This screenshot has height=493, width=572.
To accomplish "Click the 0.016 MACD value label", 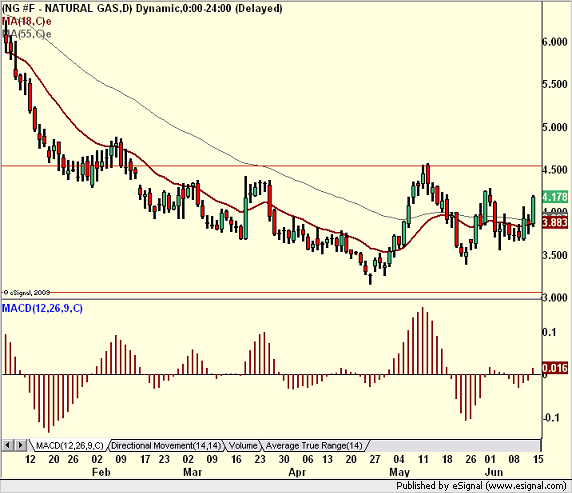I will (555, 368).
